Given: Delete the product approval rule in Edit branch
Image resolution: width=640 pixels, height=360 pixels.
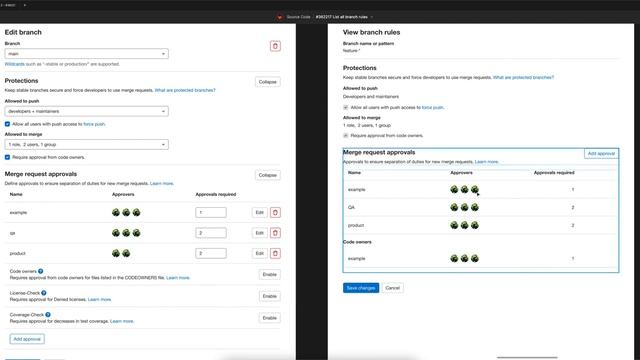Looking at the screenshot, I should (x=275, y=253).
